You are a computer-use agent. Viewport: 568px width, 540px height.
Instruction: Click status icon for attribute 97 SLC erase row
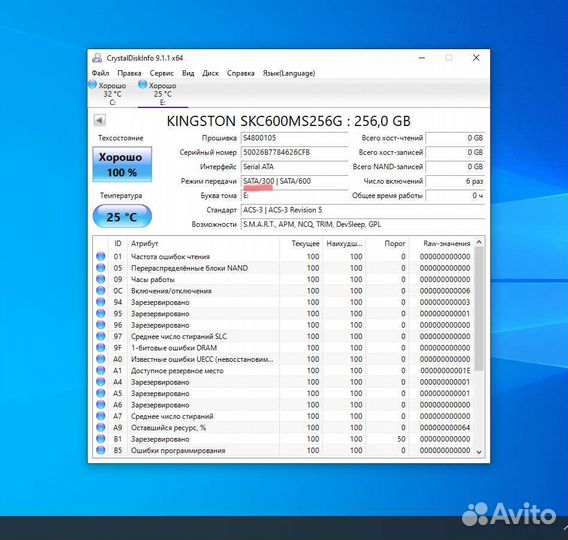pyautogui.click(x=101, y=336)
